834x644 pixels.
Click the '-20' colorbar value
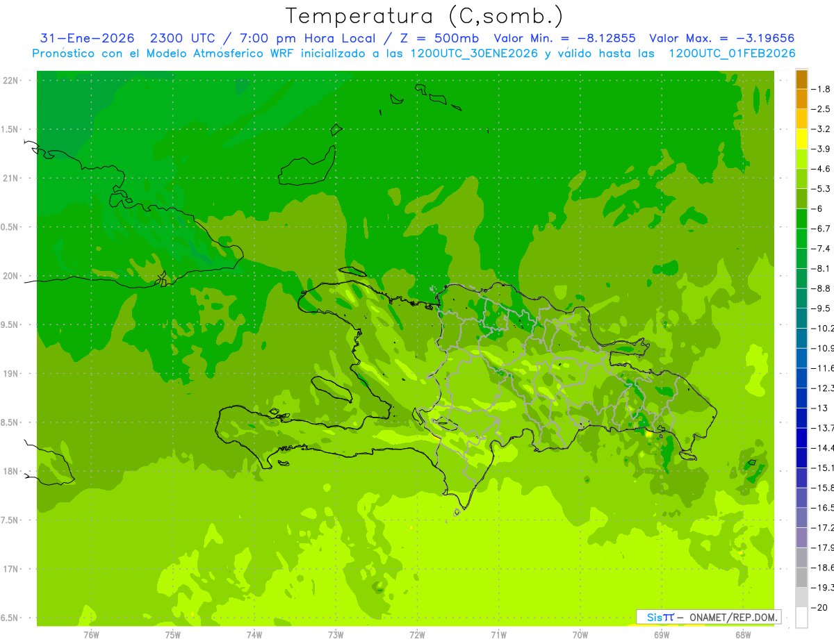tap(819, 608)
